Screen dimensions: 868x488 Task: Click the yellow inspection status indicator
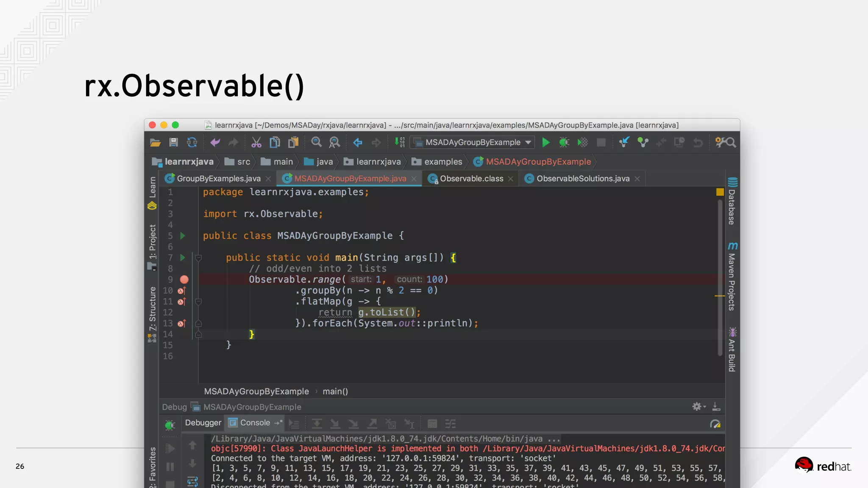tap(720, 192)
